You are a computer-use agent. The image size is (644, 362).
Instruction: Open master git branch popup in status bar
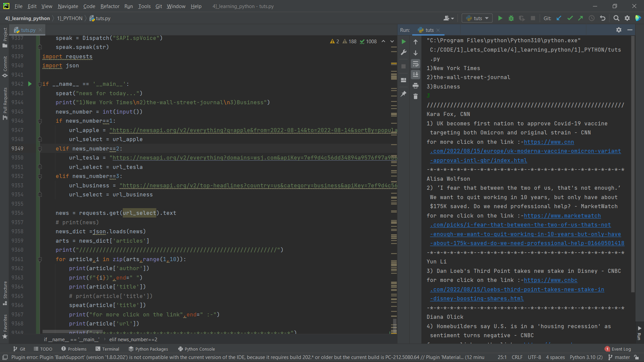(x=619, y=357)
